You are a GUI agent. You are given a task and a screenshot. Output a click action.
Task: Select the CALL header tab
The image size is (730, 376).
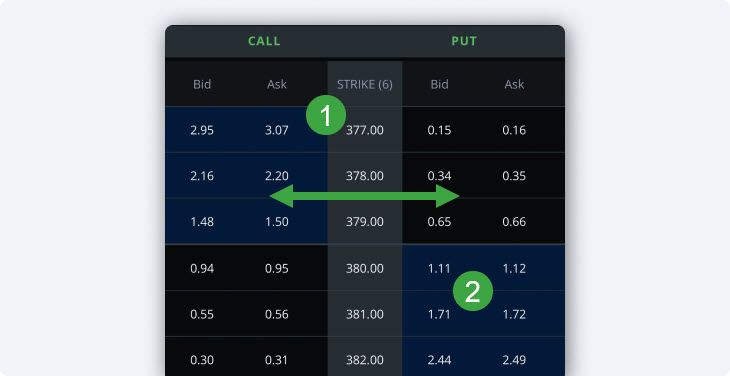pyautogui.click(x=264, y=41)
